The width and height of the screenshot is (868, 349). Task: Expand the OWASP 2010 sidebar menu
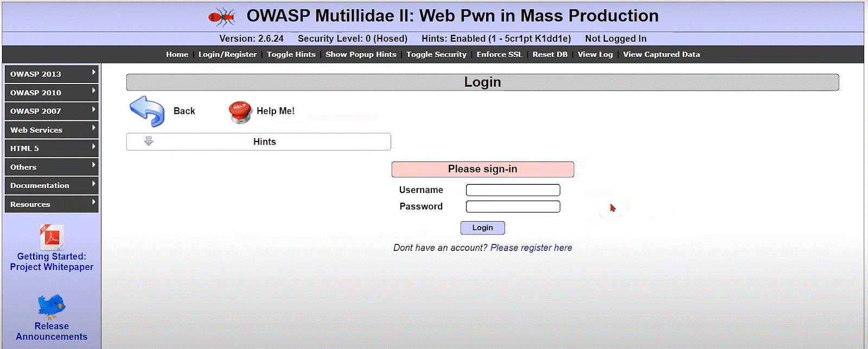(51, 93)
